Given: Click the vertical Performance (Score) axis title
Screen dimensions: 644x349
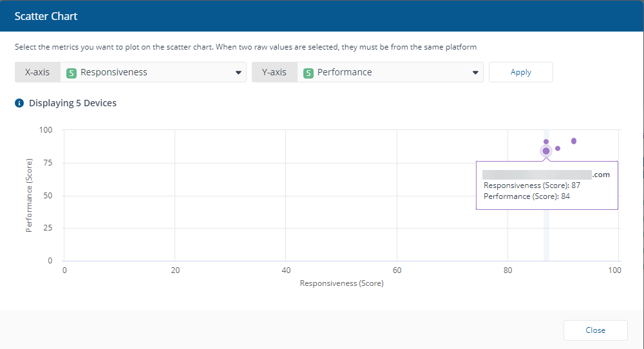Looking at the screenshot, I should [x=29, y=195].
